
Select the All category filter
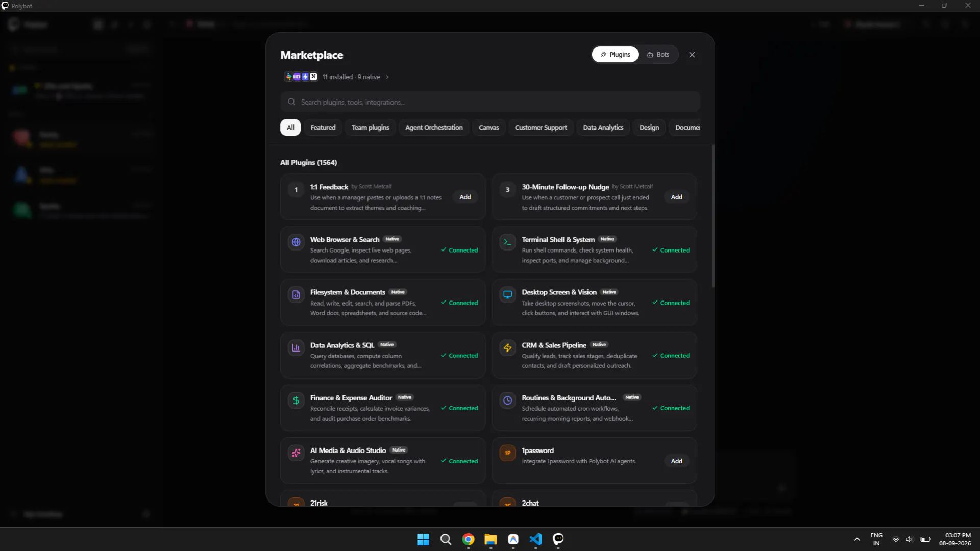(290, 128)
